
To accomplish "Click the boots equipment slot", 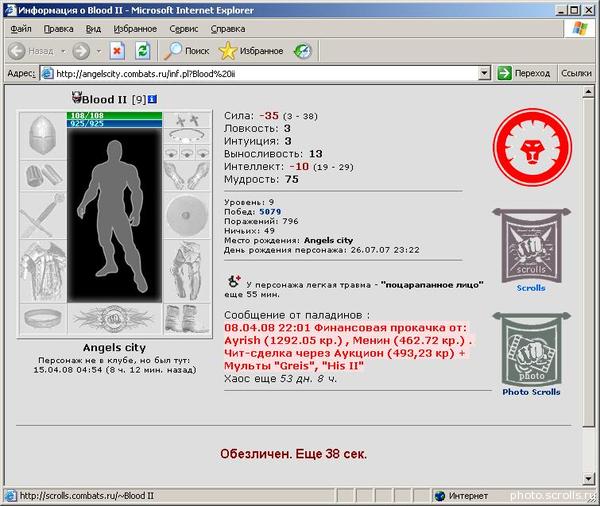I will [x=187, y=319].
